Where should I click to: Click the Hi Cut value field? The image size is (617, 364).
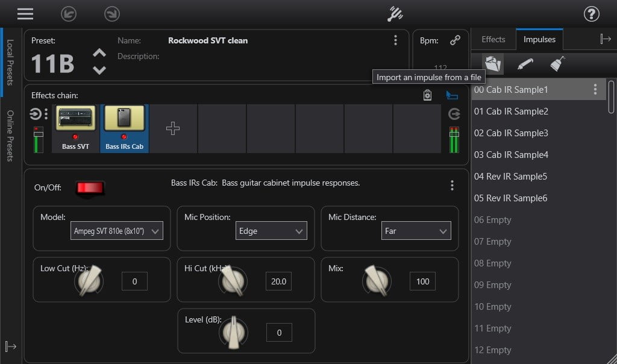pos(278,281)
